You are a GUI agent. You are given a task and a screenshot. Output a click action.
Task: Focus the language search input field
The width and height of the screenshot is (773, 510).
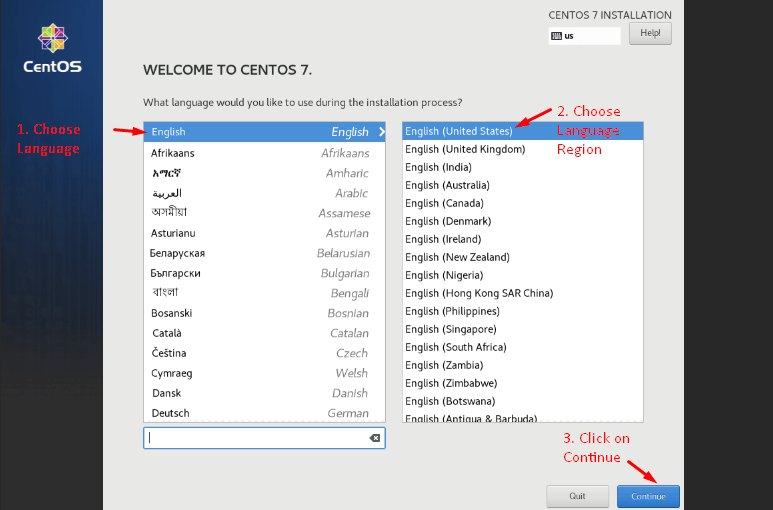[264, 438]
